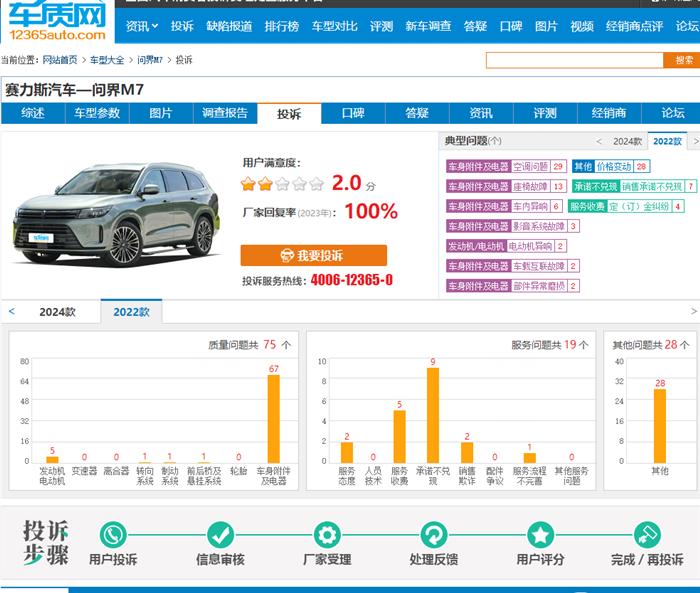Switch to the 综述 tab
Screen dimensions: 700x593
pyautogui.click(x=33, y=113)
